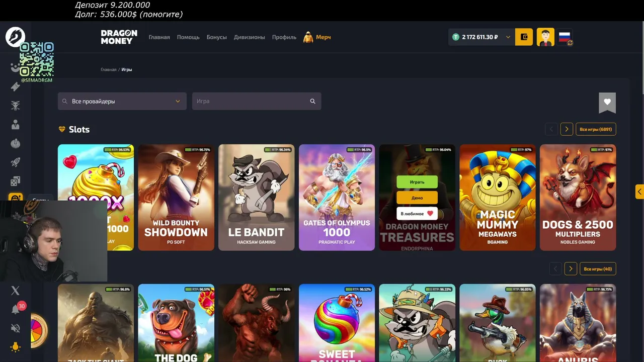Open the giant warrior game card

(96, 323)
